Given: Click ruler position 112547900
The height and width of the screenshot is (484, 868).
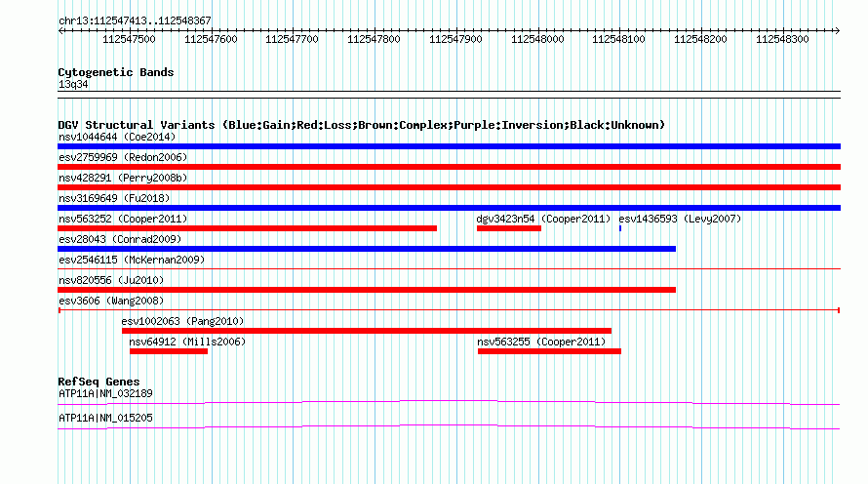Looking at the screenshot, I should pyautogui.click(x=455, y=39).
